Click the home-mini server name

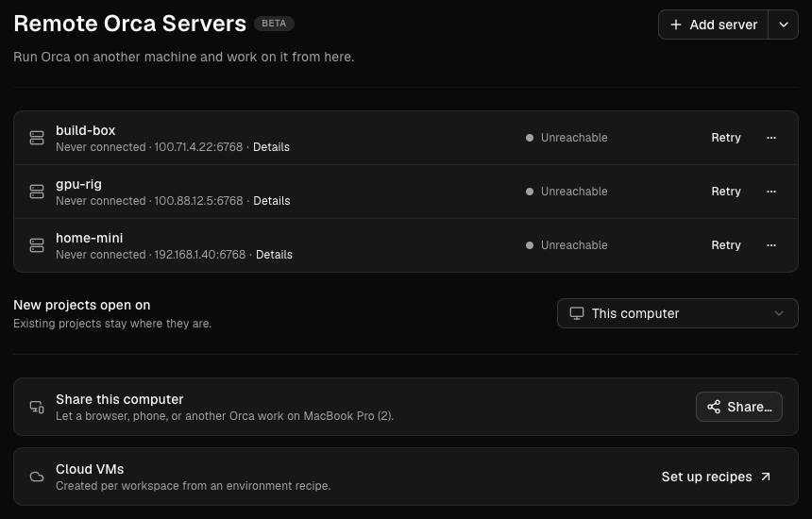[x=89, y=238]
